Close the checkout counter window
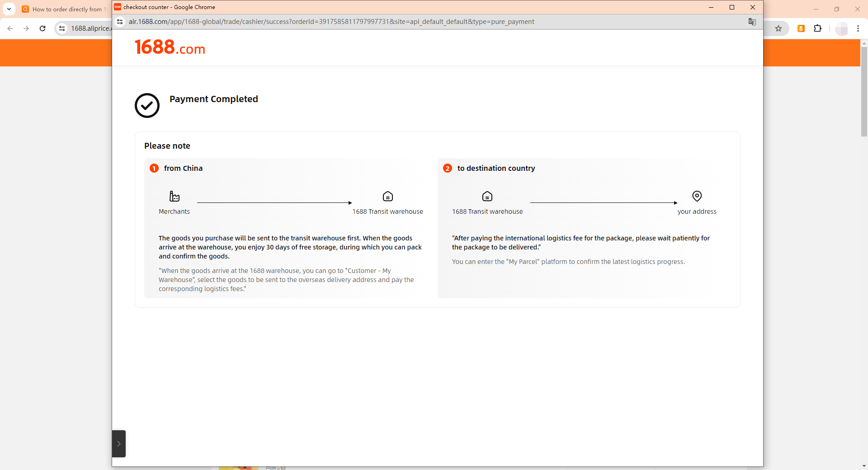The image size is (868, 470). (x=753, y=7)
